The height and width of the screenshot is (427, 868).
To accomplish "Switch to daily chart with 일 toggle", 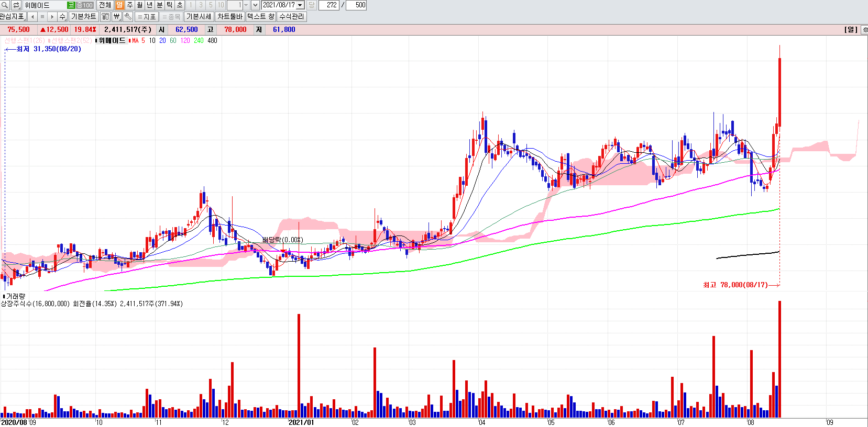I will (119, 5).
